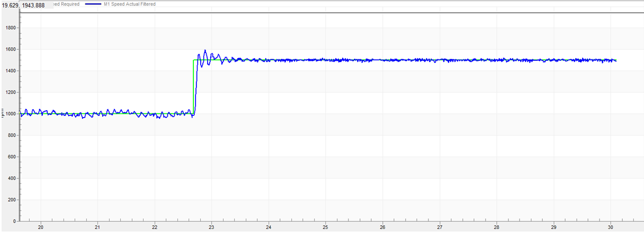
Task: Click the 200 tick label on the y-axis
Action: click(11, 200)
